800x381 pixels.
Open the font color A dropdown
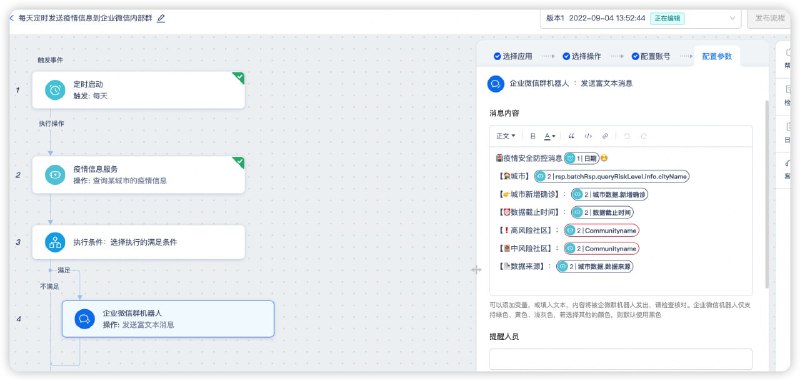pyautogui.click(x=549, y=136)
